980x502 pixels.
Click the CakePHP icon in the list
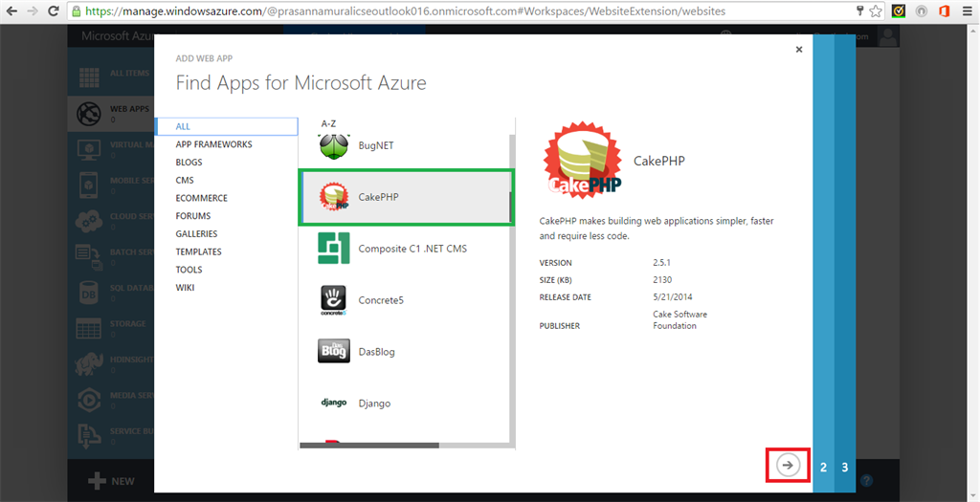point(334,197)
